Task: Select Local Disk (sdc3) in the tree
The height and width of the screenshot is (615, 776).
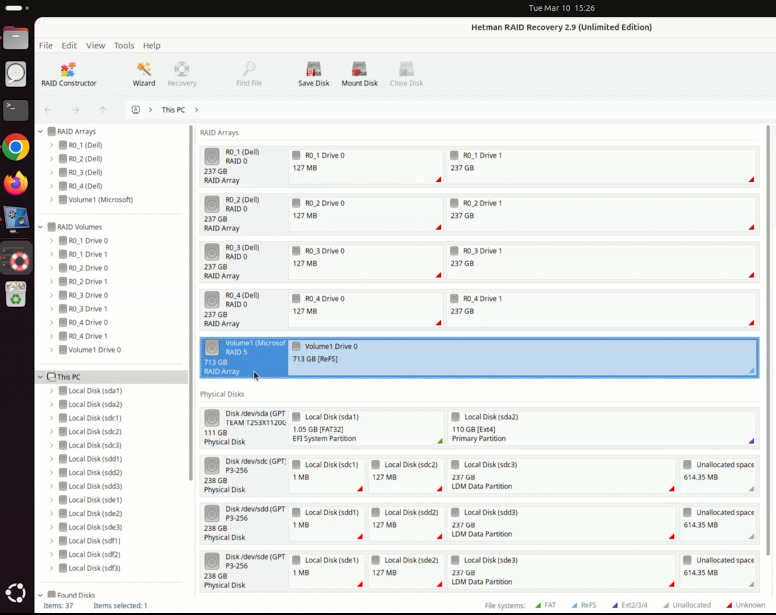Action: pos(95,445)
